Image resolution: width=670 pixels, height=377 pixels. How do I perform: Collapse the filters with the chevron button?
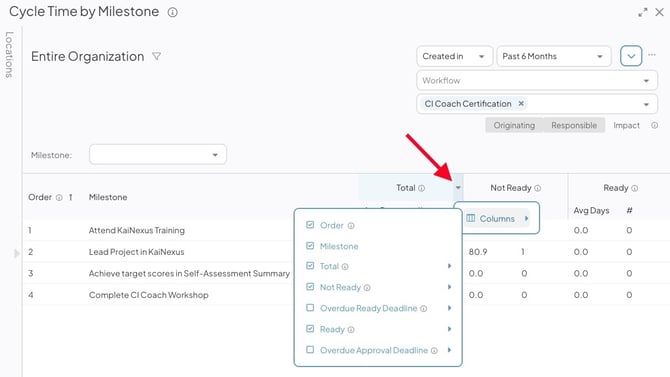click(631, 56)
